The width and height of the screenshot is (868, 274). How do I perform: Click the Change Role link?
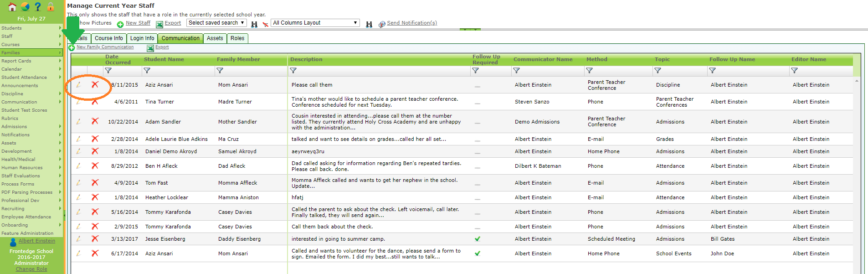tap(31, 269)
